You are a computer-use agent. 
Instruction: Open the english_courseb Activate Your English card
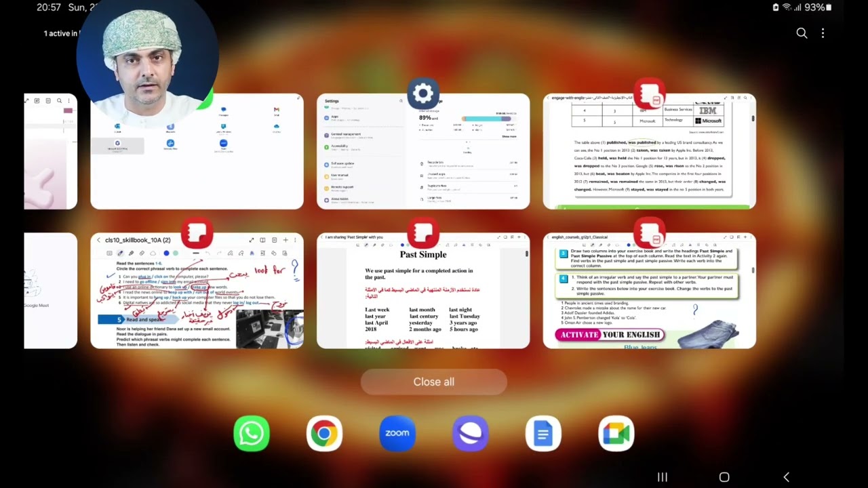point(650,291)
